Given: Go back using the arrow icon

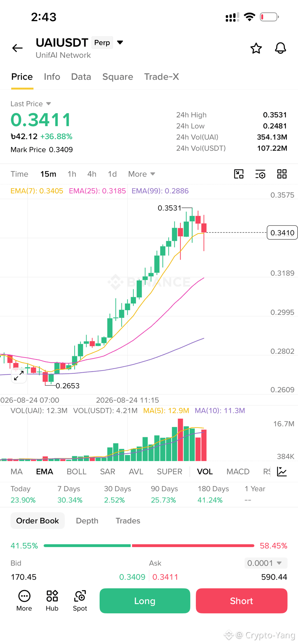Looking at the screenshot, I should (x=17, y=48).
